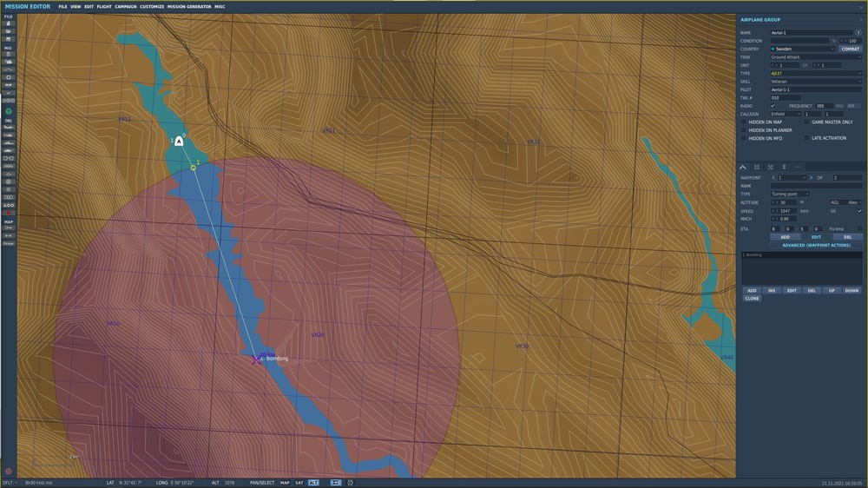Click the save mission disk icon
Viewport: 868px width, 488px height.
9,39
